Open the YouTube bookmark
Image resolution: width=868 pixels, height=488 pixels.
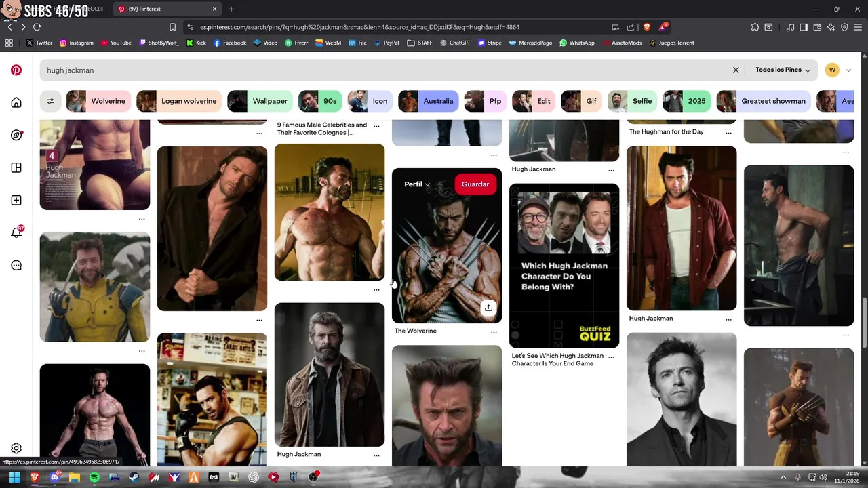(x=116, y=43)
